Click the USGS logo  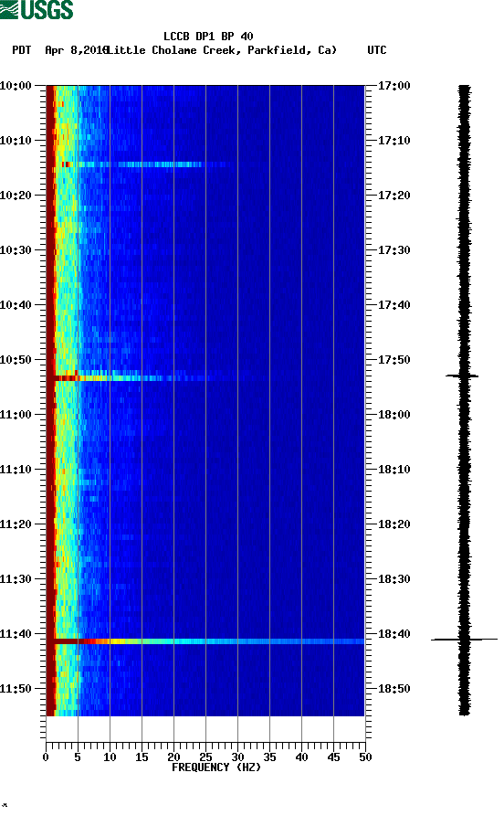coord(37,9)
